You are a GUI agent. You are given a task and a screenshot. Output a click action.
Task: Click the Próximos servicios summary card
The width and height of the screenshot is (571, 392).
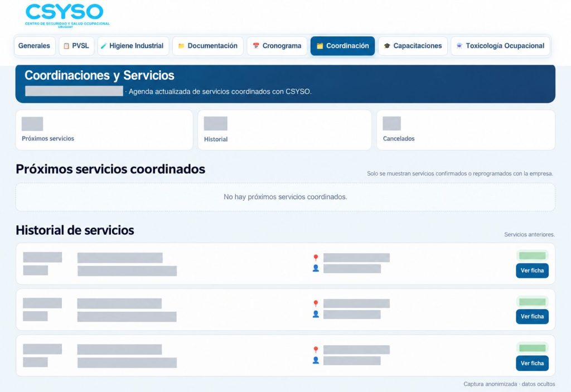pyautogui.click(x=104, y=130)
